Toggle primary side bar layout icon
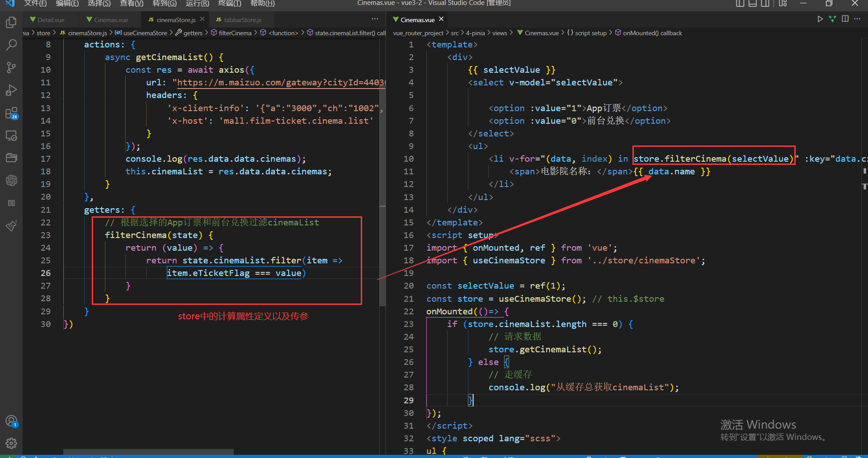Viewport: 868px width, 458px height. [740, 3]
